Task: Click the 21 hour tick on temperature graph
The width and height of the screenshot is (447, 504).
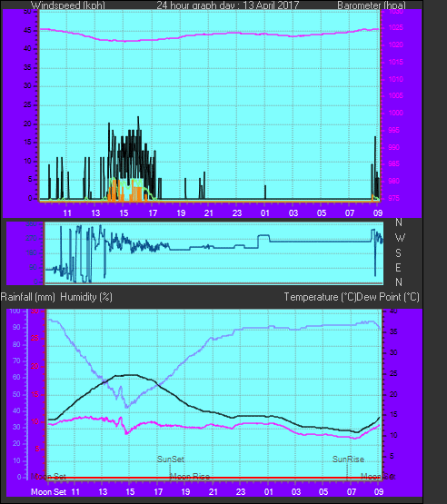Action: (214, 492)
